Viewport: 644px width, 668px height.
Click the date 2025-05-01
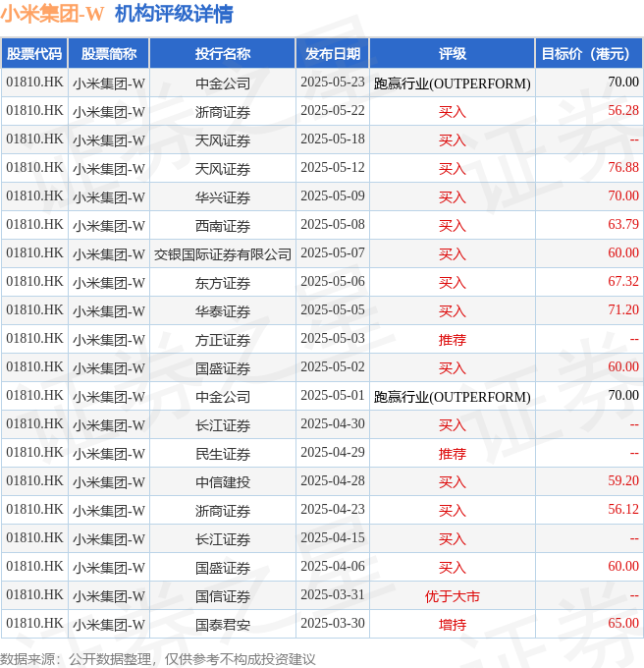click(333, 395)
